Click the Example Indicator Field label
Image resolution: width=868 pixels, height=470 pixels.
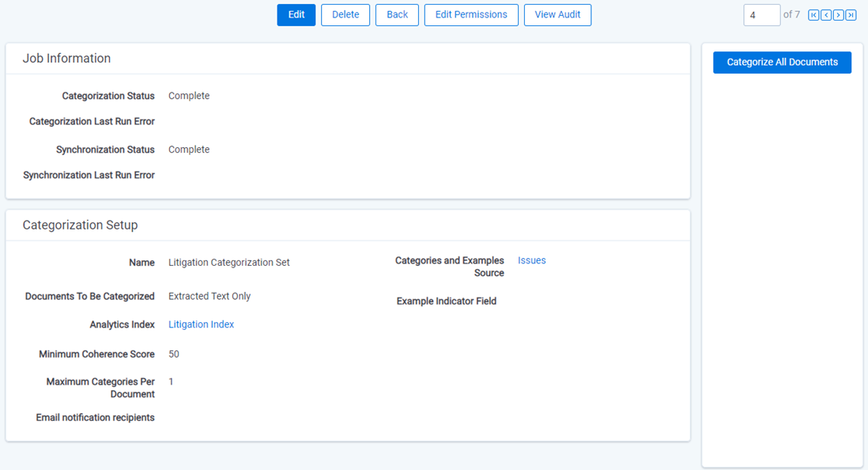click(446, 301)
